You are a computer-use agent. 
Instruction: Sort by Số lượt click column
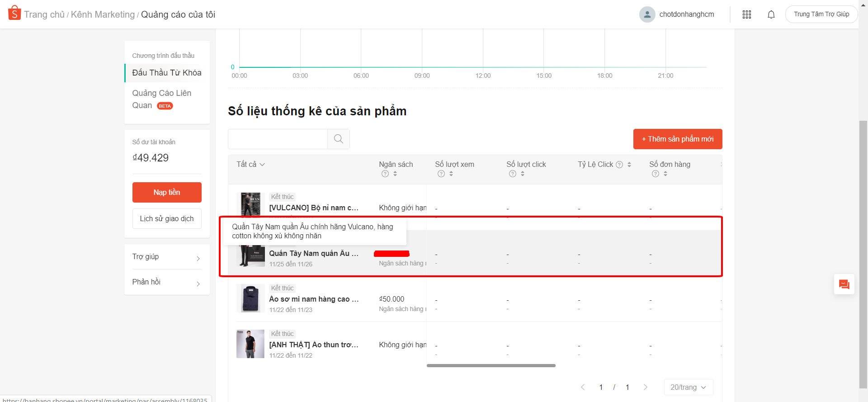(523, 174)
